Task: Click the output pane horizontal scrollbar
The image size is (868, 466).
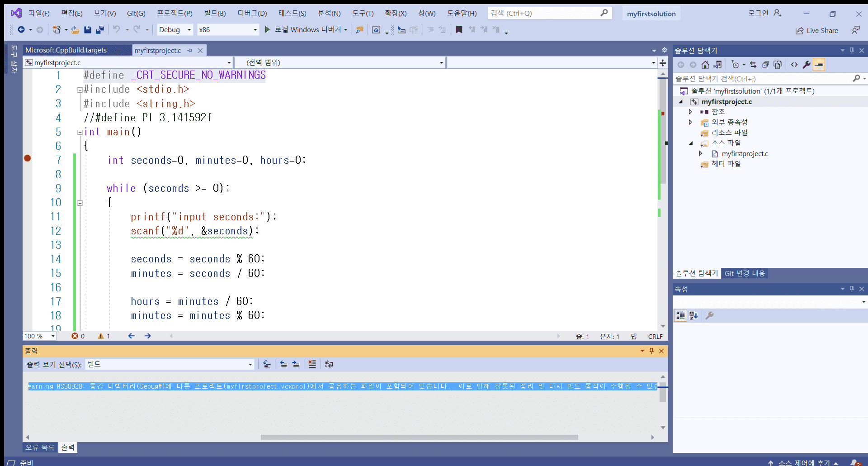Action: pos(419,437)
